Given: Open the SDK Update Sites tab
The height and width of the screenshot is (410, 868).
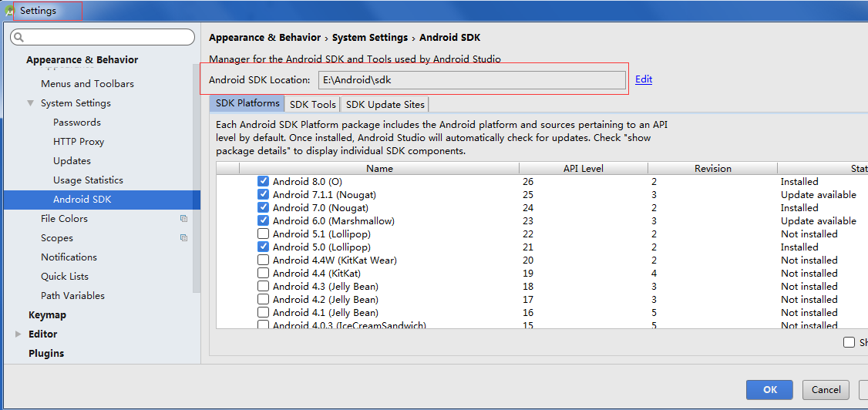Looking at the screenshot, I should click(385, 104).
